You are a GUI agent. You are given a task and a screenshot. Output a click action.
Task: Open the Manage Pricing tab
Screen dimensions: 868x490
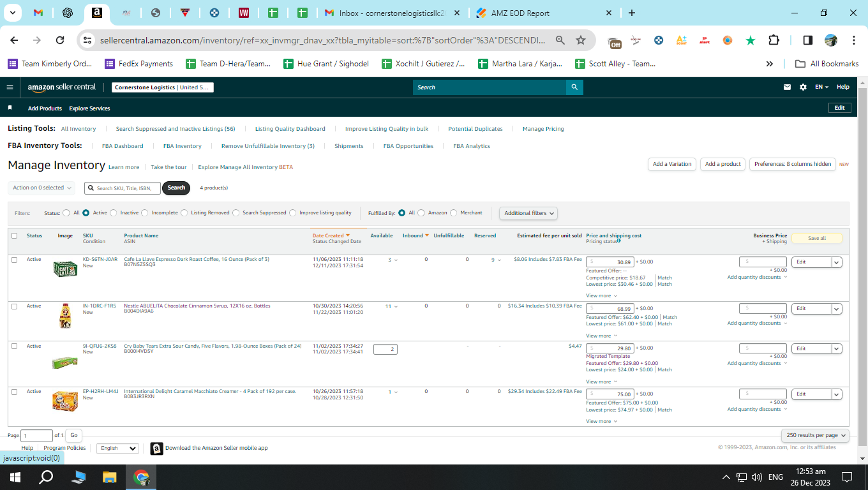pyautogui.click(x=543, y=129)
